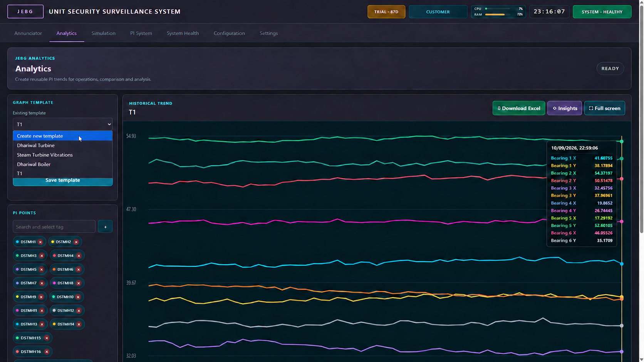Click the RAM usage bar
The width and height of the screenshot is (644, 362).
point(497,15)
